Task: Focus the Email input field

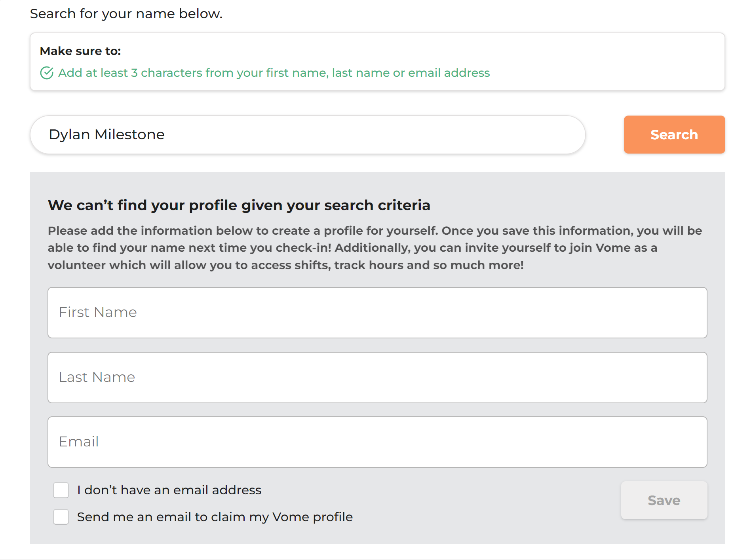Action: pyautogui.click(x=377, y=442)
